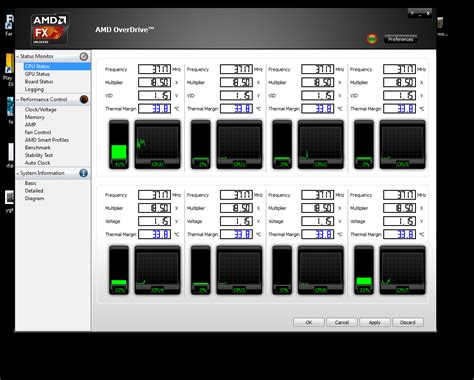Open the Auto Clock page
This screenshot has width=474, height=380.
[x=37, y=163]
